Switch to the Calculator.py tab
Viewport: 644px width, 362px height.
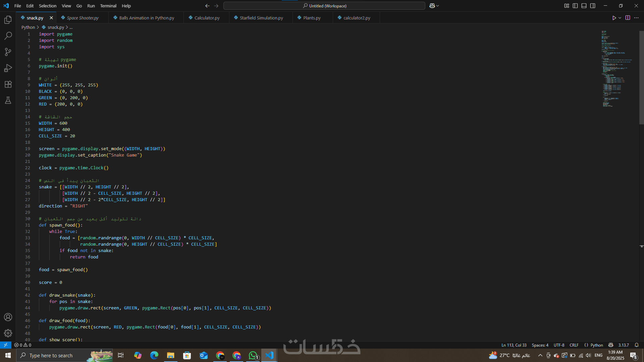(207, 18)
